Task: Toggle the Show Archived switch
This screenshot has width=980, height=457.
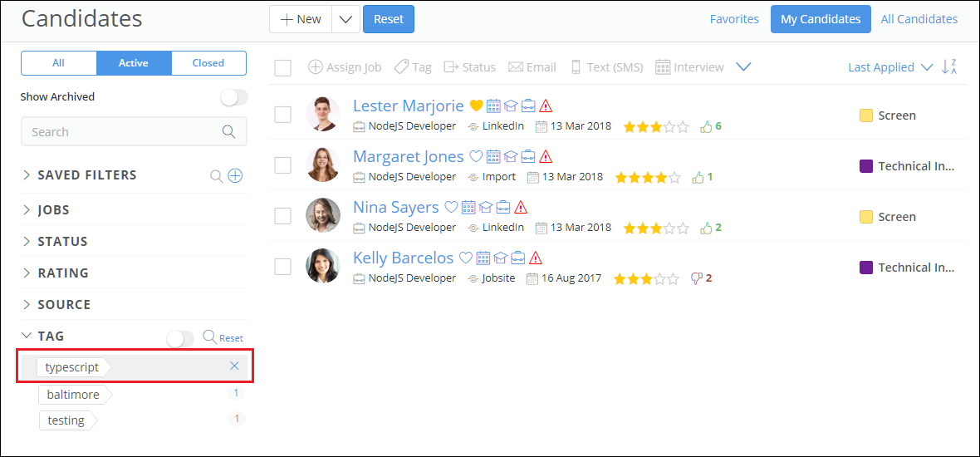Action: tap(233, 97)
